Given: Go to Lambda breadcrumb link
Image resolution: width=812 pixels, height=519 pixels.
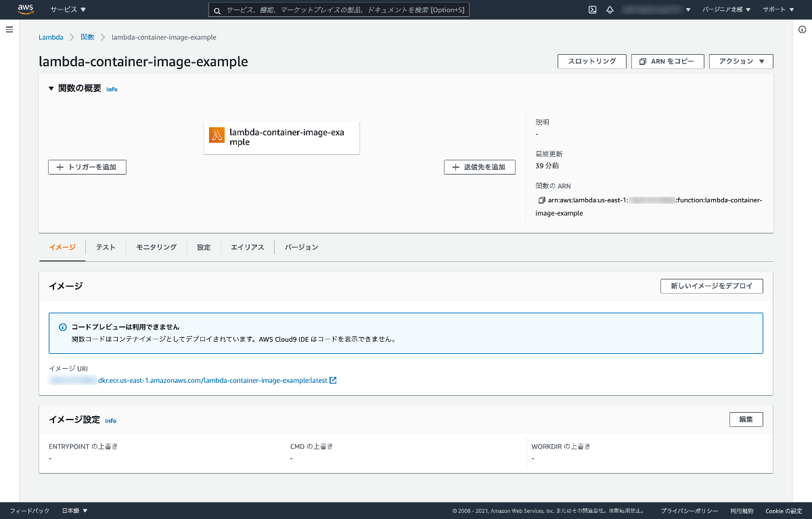Looking at the screenshot, I should 51,37.
